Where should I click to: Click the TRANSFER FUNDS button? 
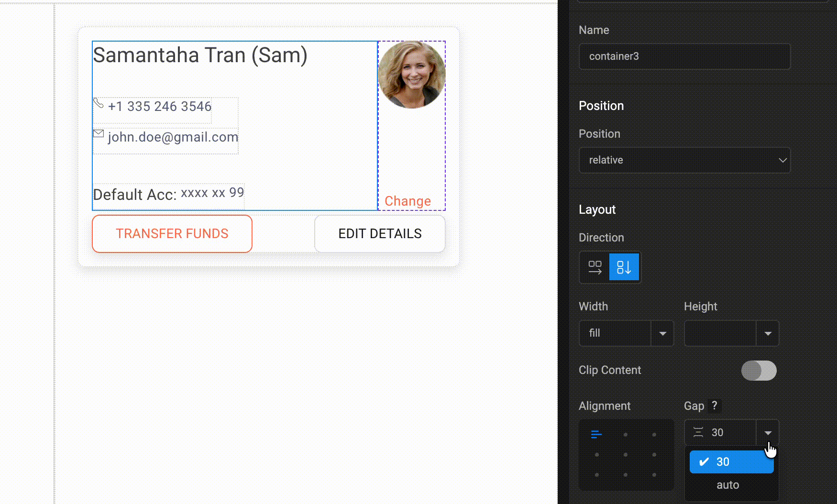172,233
